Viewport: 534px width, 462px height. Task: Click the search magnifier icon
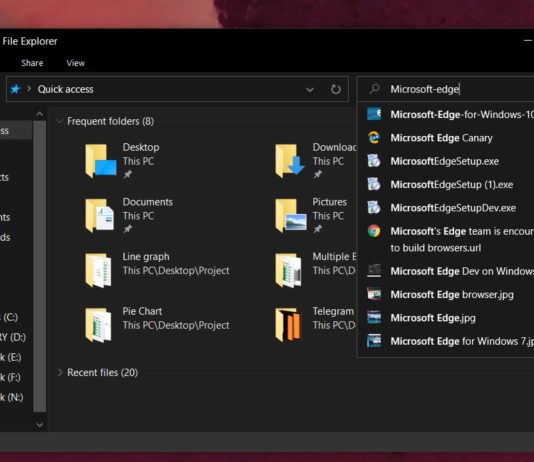(x=374, y=89)
